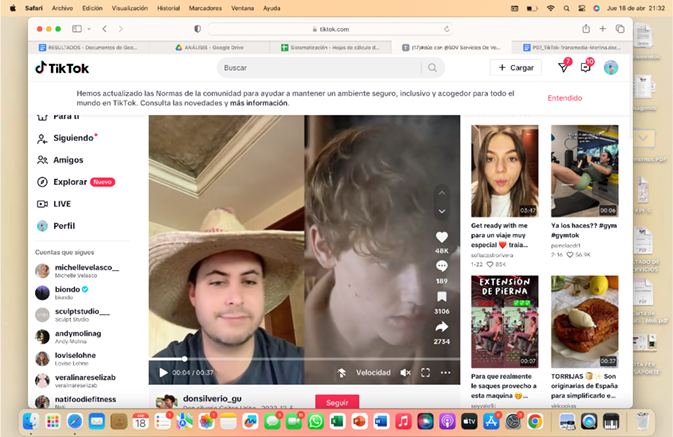Go to next video with down chevron

442,211
